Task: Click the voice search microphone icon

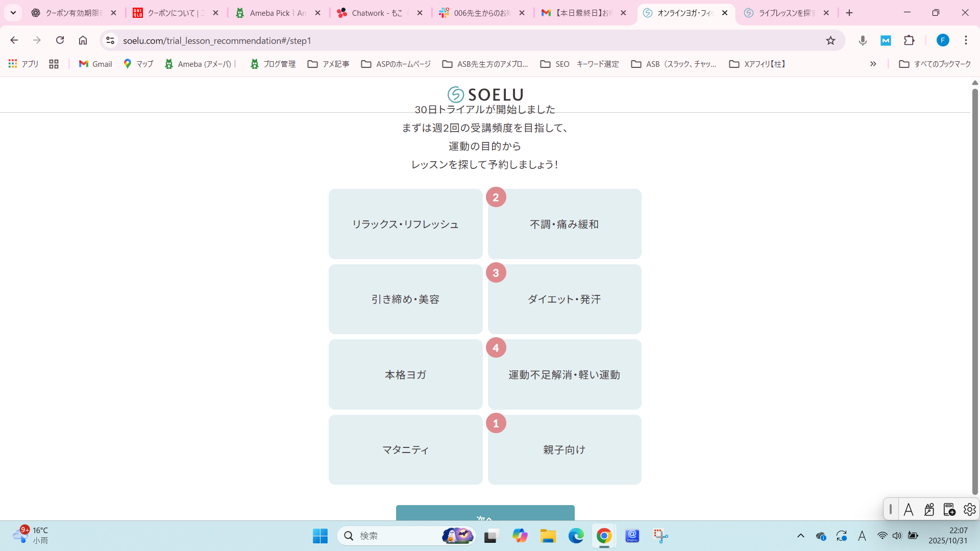Action: click(863, 40)
